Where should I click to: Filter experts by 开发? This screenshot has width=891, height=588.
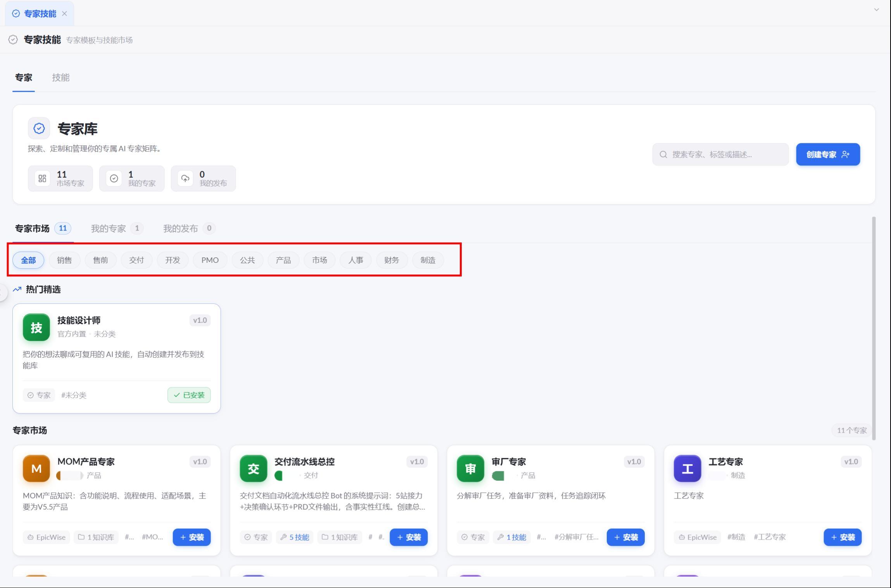(x=173, y=260)
